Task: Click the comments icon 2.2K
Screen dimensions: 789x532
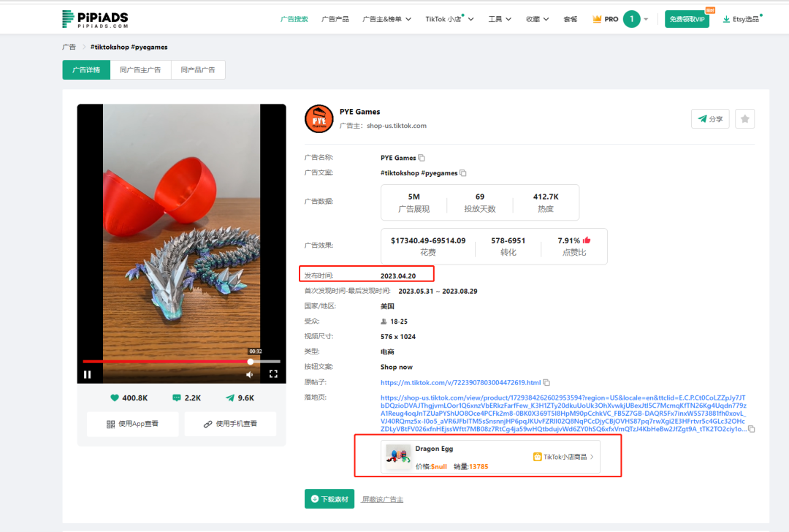Action: pyautogui.click(x=177, y=398)
